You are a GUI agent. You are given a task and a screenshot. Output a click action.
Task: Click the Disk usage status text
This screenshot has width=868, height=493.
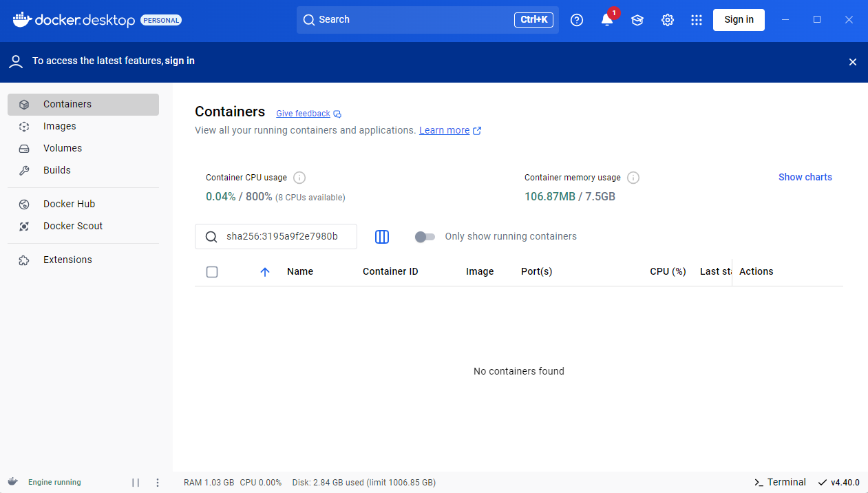[x=364, y=482]
